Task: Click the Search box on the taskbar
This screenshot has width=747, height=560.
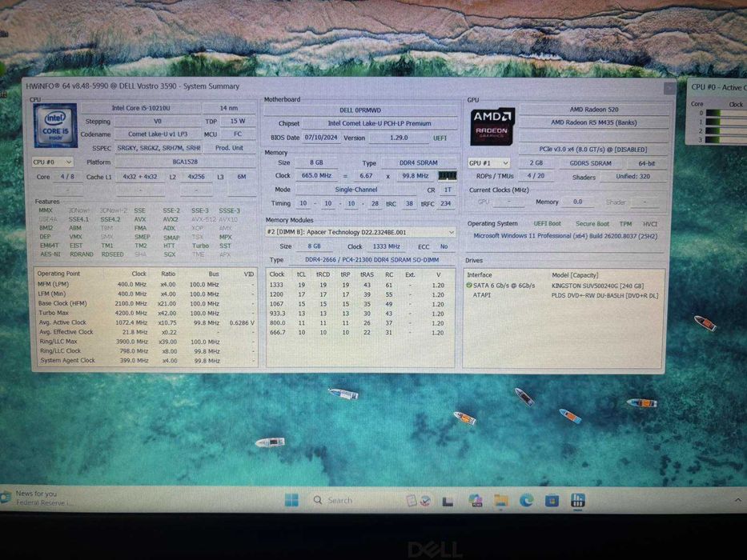Action: tap(339, 500)
